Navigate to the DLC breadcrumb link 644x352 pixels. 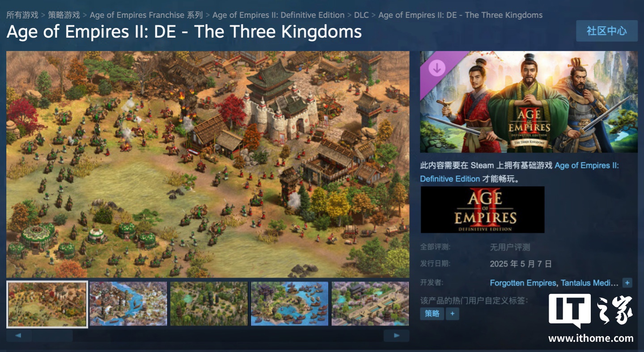point(361,15)
